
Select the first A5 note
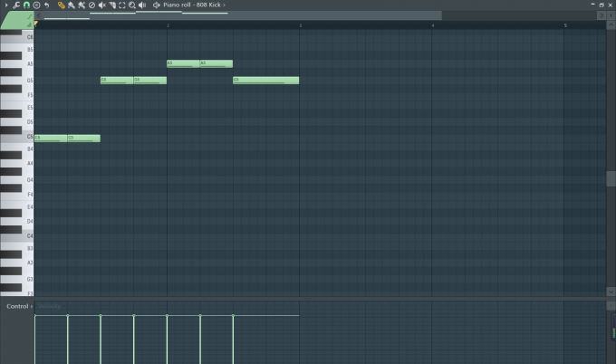coord(183,63)
